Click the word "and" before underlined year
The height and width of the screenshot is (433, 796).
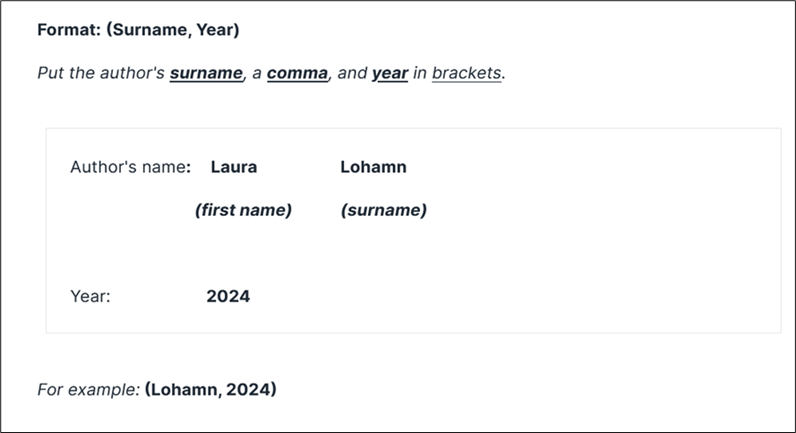click(352, 73)
